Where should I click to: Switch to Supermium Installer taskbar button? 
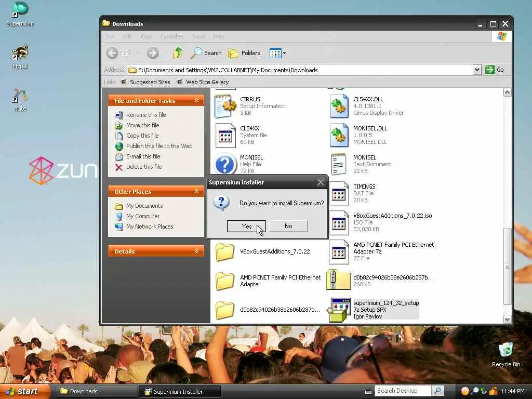(179, 391)
